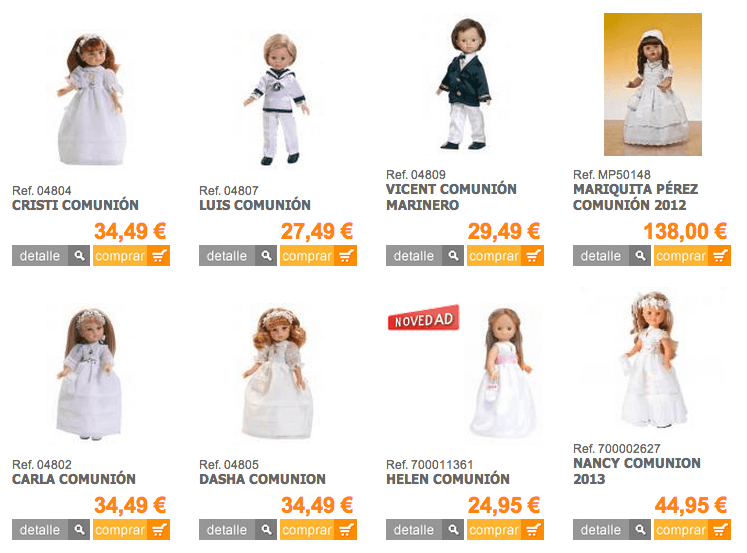Open detalle for Luis Comunión

coord(227,256)
